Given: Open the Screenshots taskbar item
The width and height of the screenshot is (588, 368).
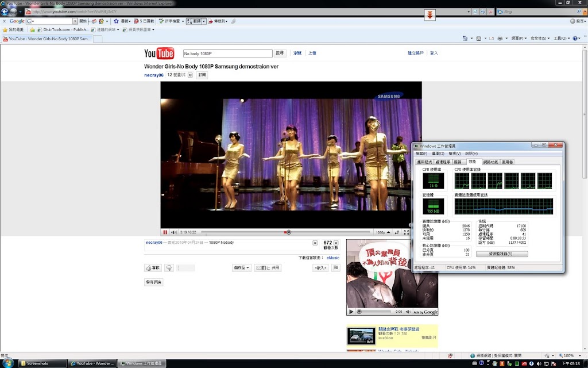Looking at the screenshot, I should [42, 363].
